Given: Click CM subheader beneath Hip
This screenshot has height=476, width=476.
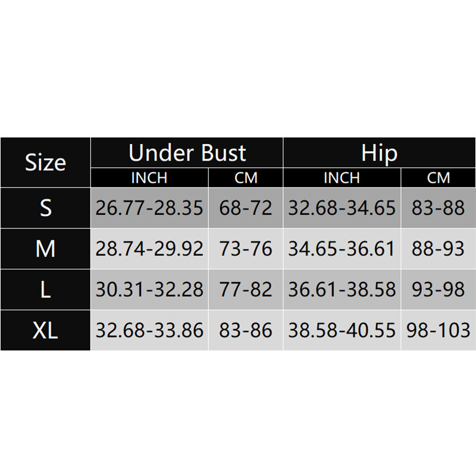Looking at the screenshot, I should 439,177.
